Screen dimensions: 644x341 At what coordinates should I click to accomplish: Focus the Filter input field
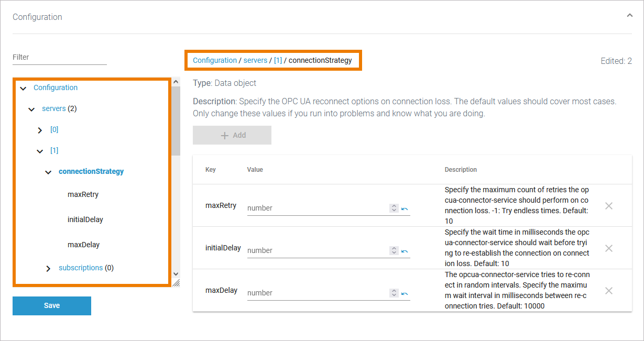(x=60, y=58)
